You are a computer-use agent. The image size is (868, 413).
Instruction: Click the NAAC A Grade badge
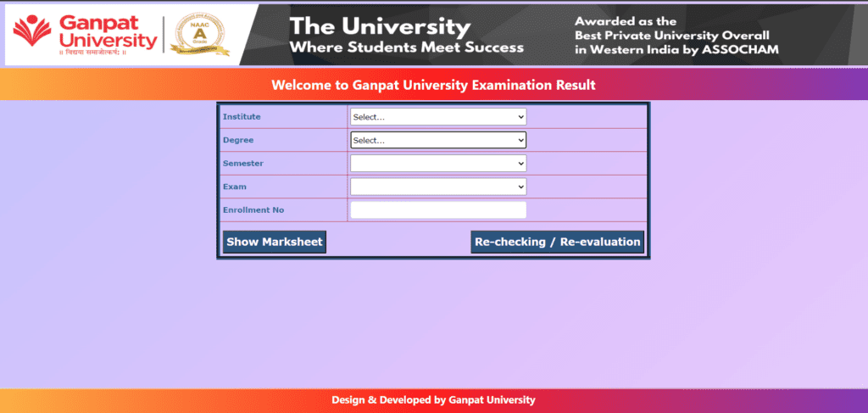click(199, 34)
